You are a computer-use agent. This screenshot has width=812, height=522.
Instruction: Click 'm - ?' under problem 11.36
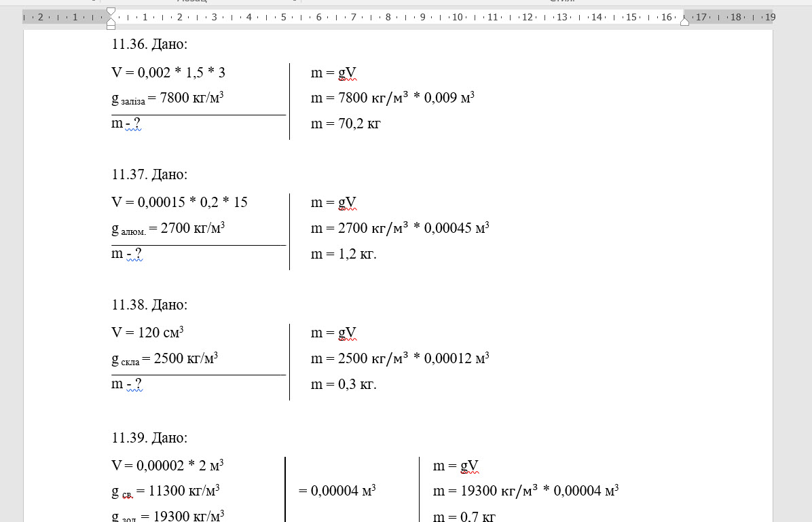click(x=126, y=124)
